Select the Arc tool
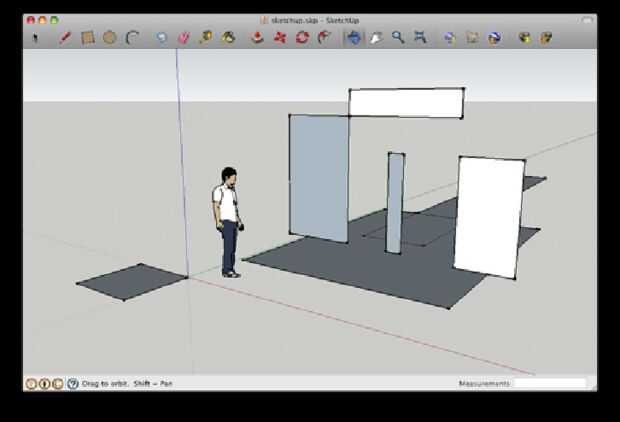 (132, 38)
